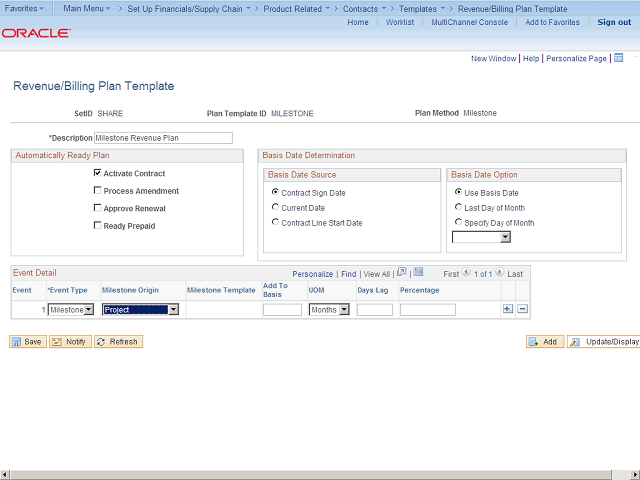Screen dimensions: 640x480
Task: Open Event Detail zoom popup icon
Action: pos(402,272)
